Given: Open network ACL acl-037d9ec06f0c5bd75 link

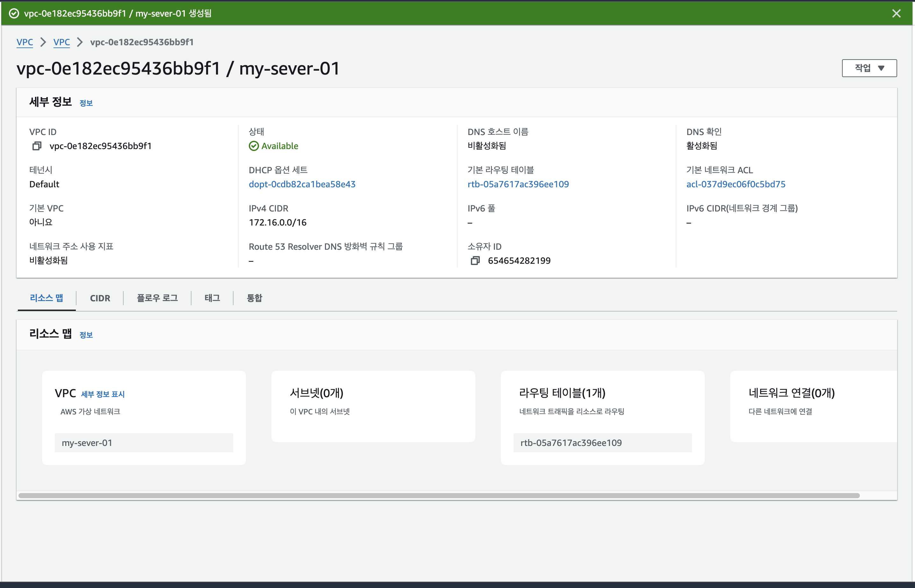Looking at the screenshot, I should click(x=736, y=184).
